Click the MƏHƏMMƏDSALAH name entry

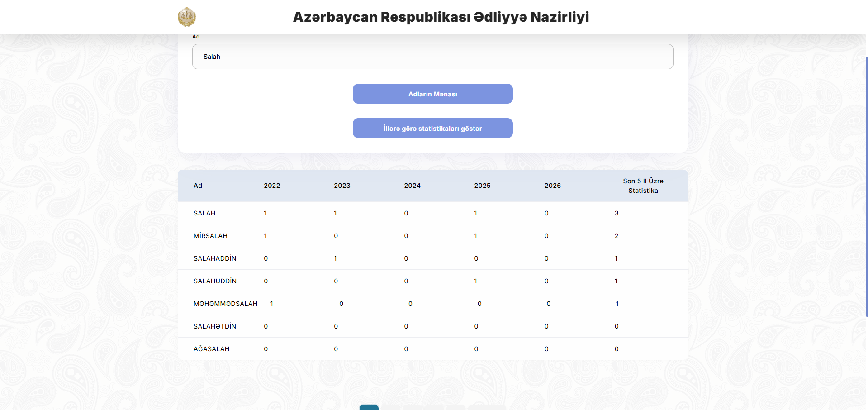[x=225, y=304]
